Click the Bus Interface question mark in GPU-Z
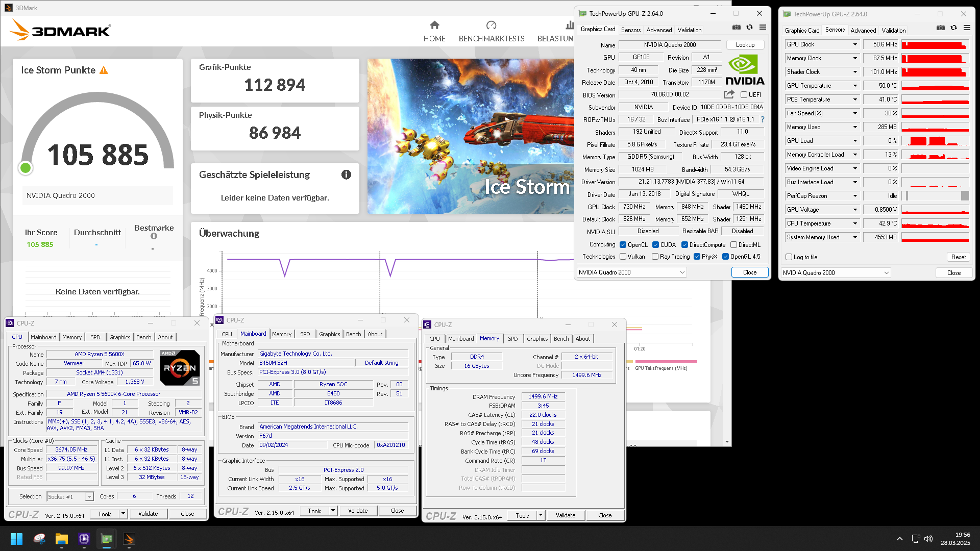The width and height of the screenshot is (980, 551). (x=763, y=119)
